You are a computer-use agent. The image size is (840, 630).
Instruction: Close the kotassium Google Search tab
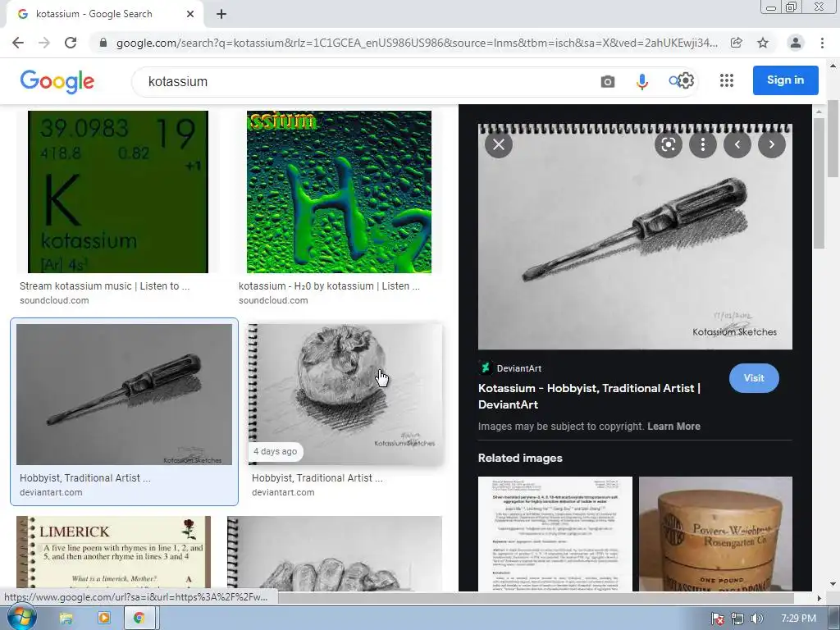point(190,14)
